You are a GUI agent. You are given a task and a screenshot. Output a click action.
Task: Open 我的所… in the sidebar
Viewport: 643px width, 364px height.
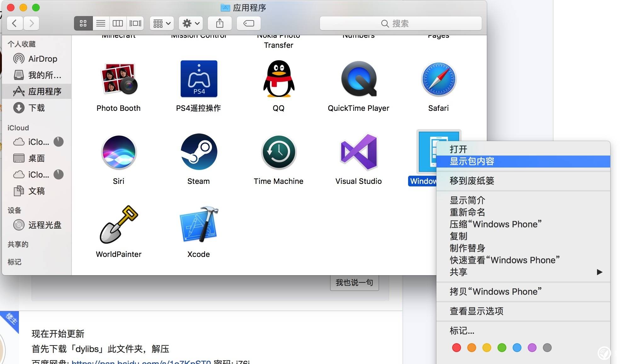point(37,75)
